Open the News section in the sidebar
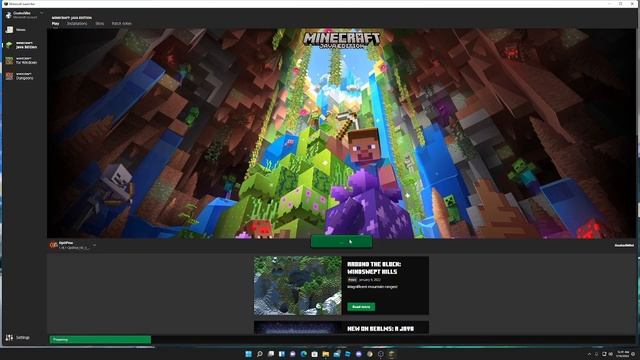Image resolution: width=640 pixels, height=360 pixels. [x=16, y=30]
